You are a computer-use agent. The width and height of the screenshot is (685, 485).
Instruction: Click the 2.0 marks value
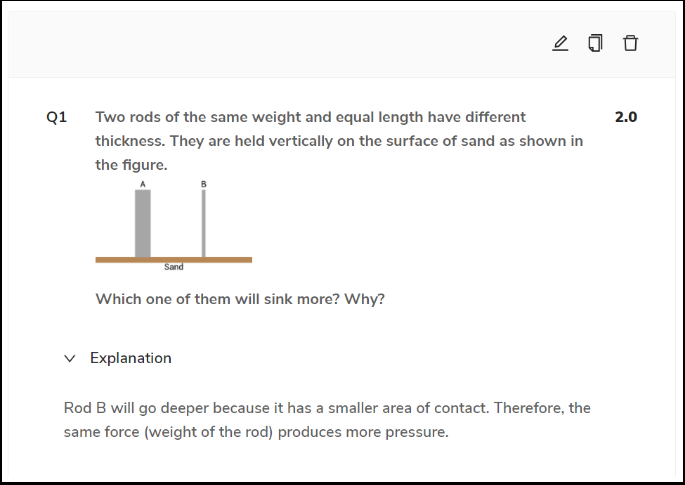(626, 117)
